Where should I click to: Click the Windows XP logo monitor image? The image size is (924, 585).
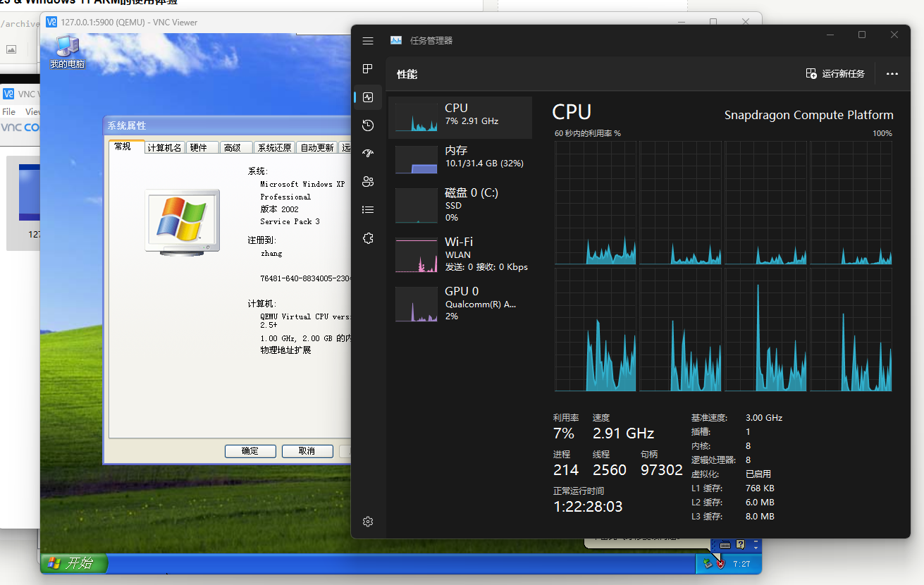pyautogui.click(x=183, y=221)
